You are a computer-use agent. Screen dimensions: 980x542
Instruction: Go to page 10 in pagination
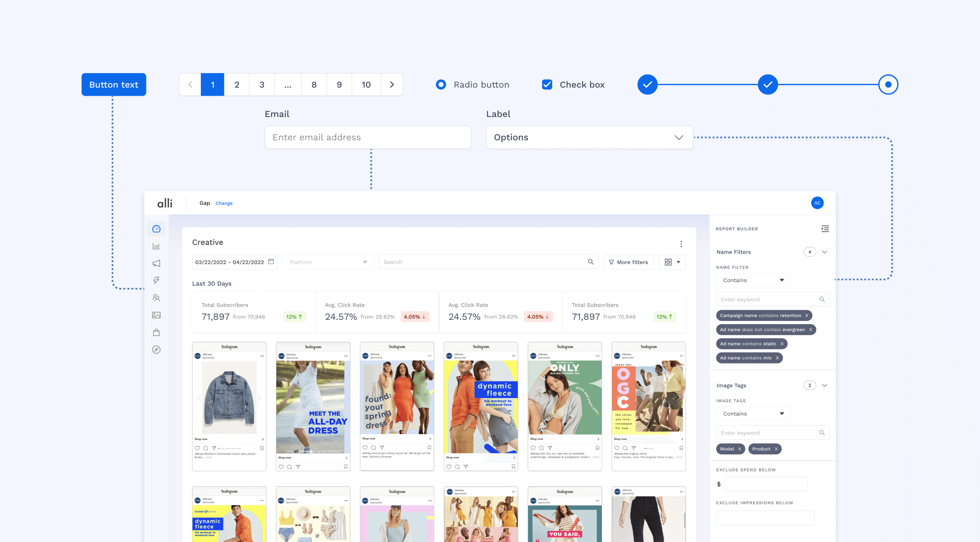tap(366, 84)
